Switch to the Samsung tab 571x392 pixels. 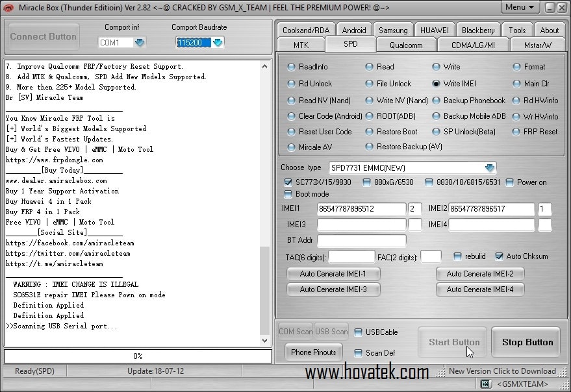click(x=393, y=31)
